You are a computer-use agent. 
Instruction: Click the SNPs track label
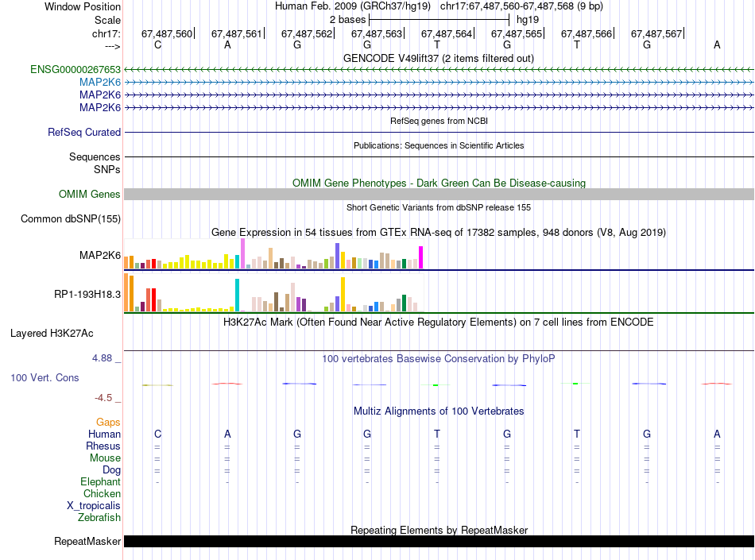[x=107, y=169]
